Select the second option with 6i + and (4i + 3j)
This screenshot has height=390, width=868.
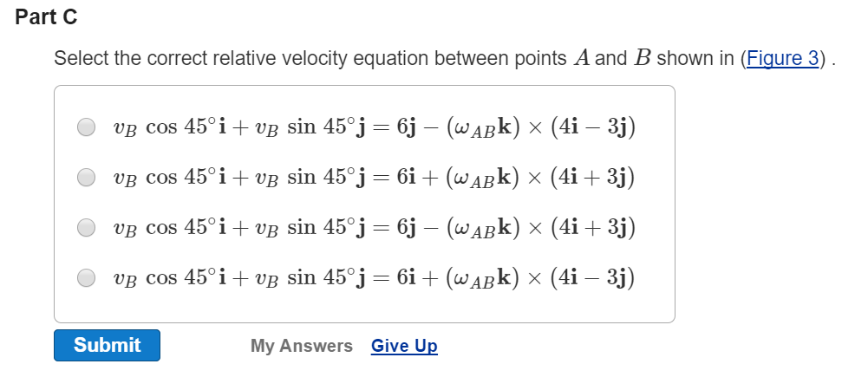coord(86,178)
